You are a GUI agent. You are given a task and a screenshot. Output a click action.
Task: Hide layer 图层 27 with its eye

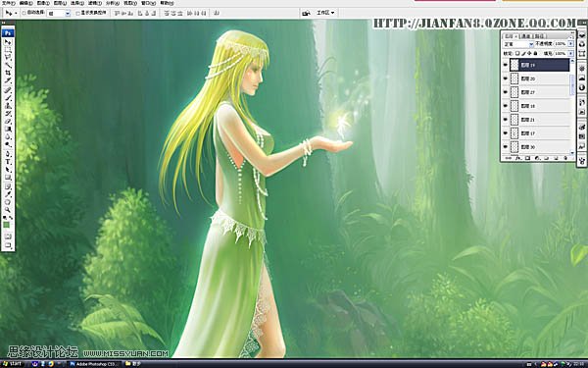coord(505,92)
